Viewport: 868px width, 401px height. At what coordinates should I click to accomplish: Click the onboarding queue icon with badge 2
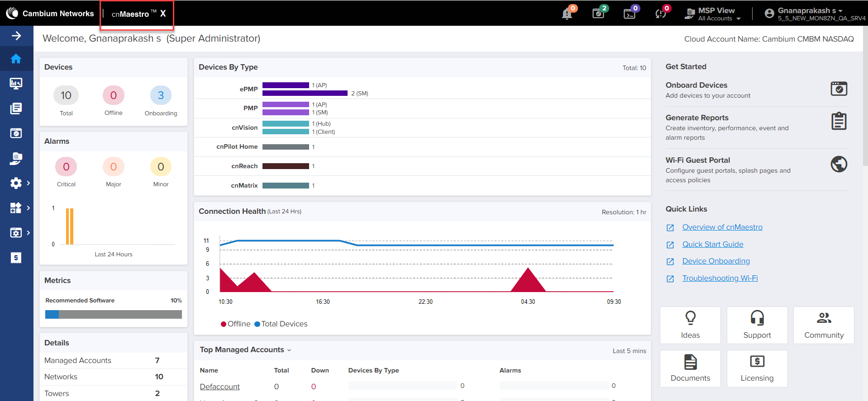tap(598, 14)
